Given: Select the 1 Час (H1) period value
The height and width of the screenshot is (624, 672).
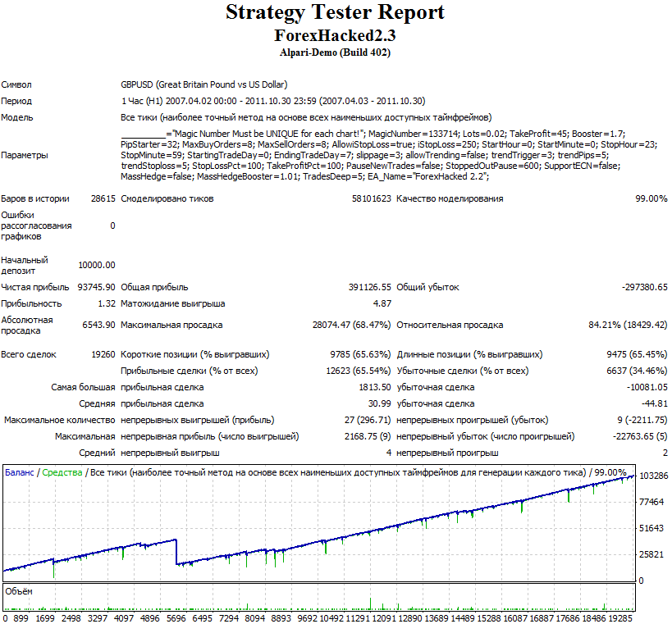Looking at the screenshot, I should pyautogui.click(x=273, y=101).
